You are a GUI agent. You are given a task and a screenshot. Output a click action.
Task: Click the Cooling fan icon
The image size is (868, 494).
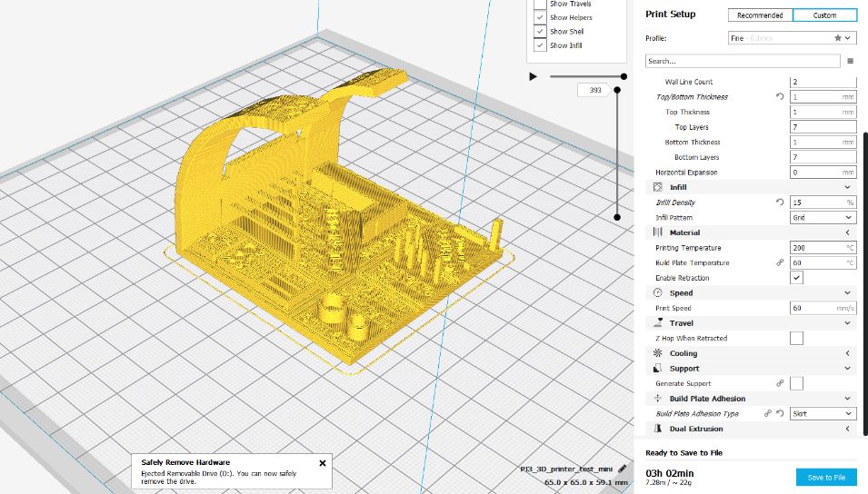pyautogui.click(x=658, y=353)
